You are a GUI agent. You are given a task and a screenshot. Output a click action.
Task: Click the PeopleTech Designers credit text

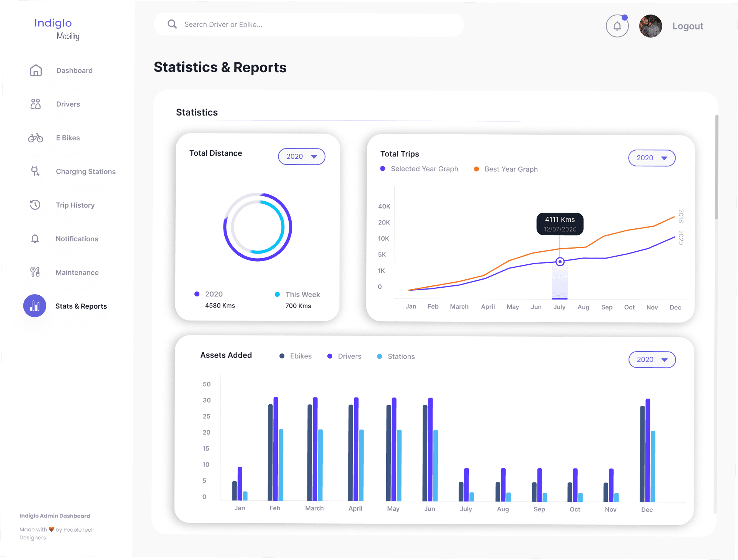[x=57, y=533]
